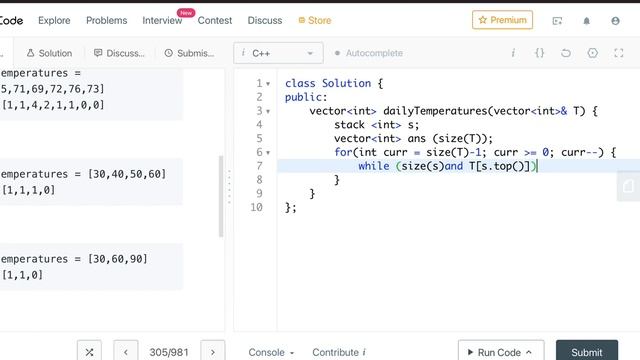Click example input '[30,60,90]'
Image resolution: width=640 pixels, height=360 pixels.
(x=118, y=259)
